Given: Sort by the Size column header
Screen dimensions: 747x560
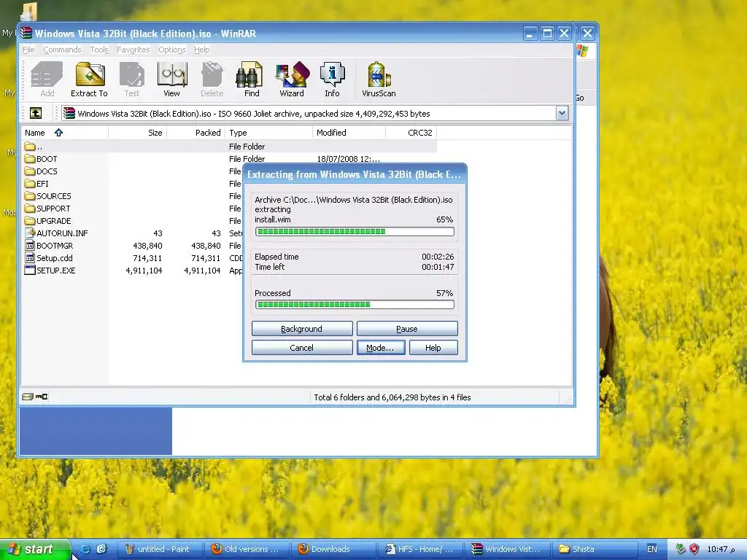Looking at the screenshot, I should click(137, 133).
